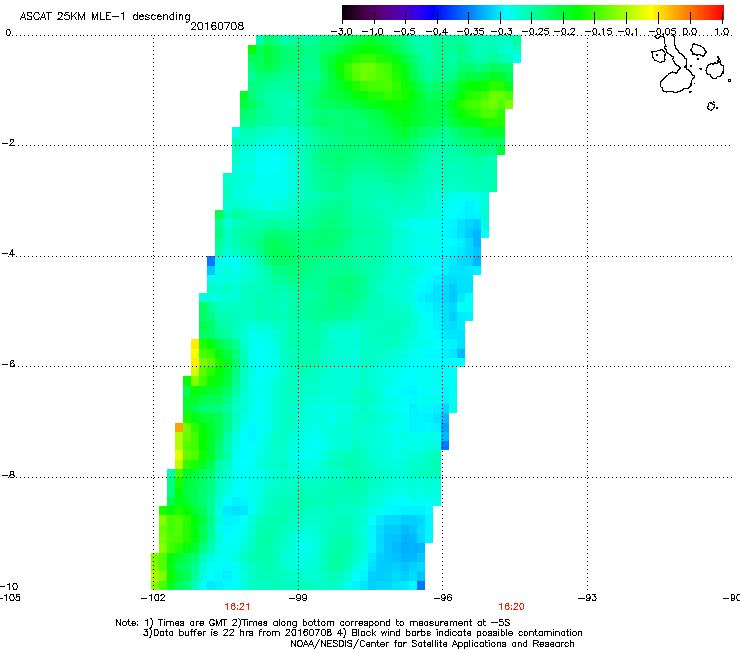Click the date 20160708 under the title
The width and height of the screenshot is (740, 650).
point(217,26)
